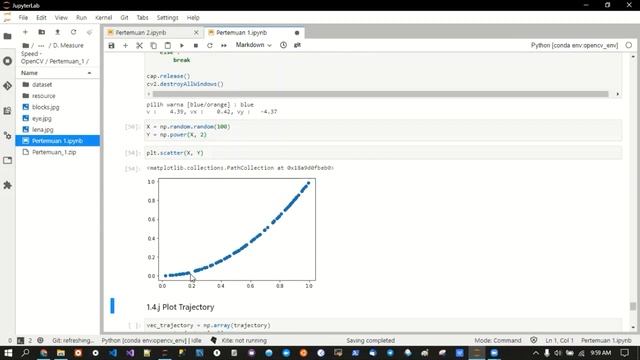Click the code cell with np.random.random(100)
Image resolution: width=640 pixels, height=360 pixels.
click(383, 131)
